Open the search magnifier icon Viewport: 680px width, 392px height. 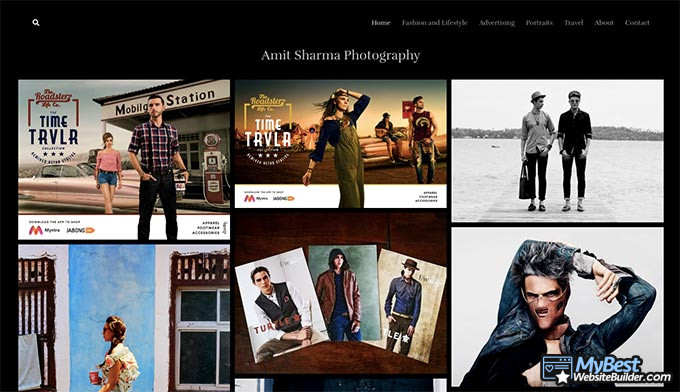point(36,23)
